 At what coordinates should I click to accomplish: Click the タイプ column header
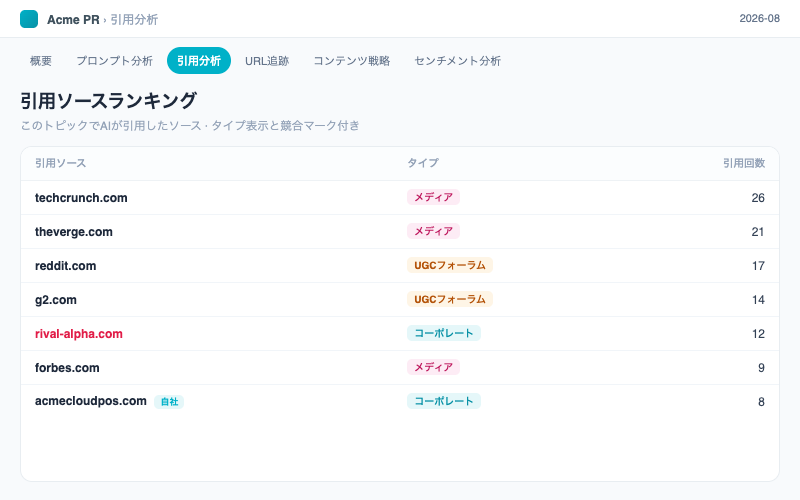[422, 163]
